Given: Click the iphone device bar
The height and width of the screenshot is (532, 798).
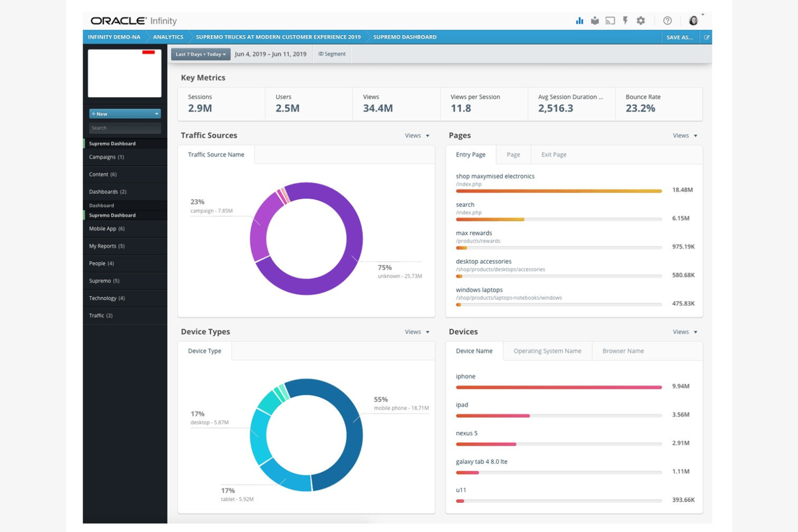Looking at the screenshot, I should [559, 387].
